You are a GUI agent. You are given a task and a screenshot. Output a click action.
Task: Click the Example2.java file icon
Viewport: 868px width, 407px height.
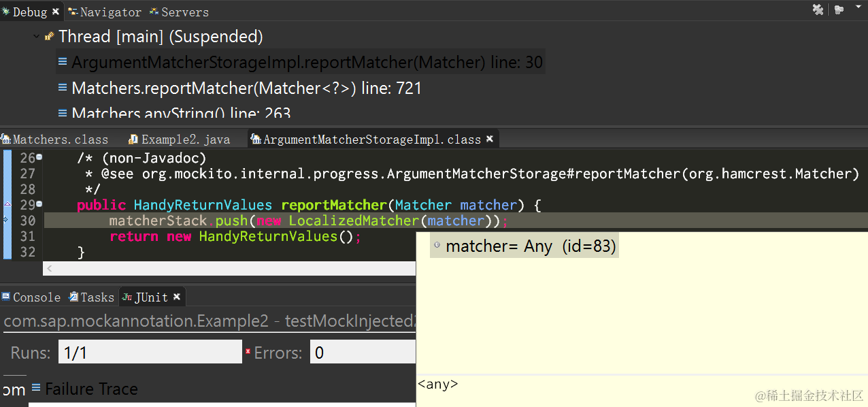click(x=133, y=140)
